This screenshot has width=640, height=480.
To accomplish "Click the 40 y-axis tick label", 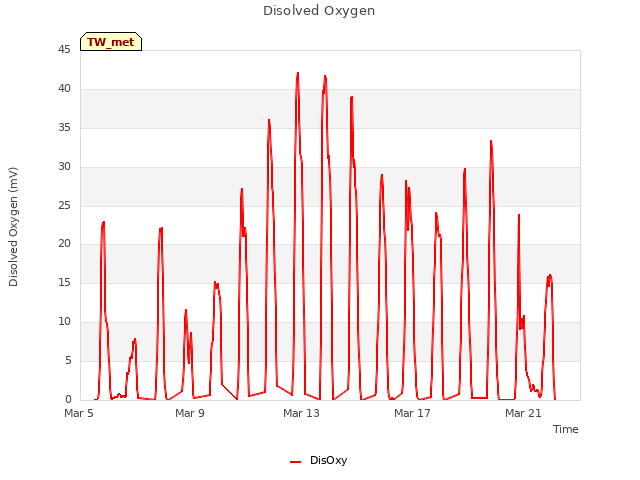I will [x=64, y=88].
